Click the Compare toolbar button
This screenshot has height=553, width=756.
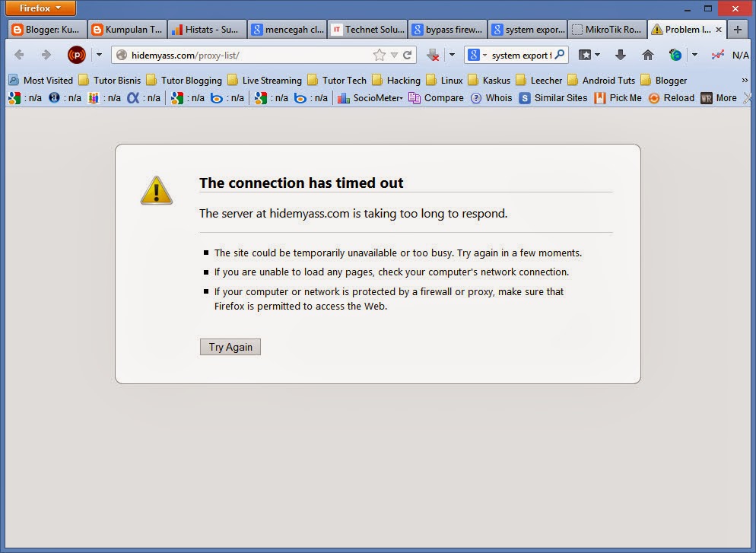[x=436, y=97]
